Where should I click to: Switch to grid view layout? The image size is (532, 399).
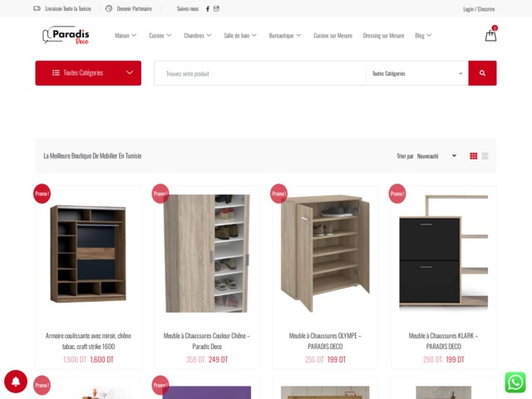[473, 155]
